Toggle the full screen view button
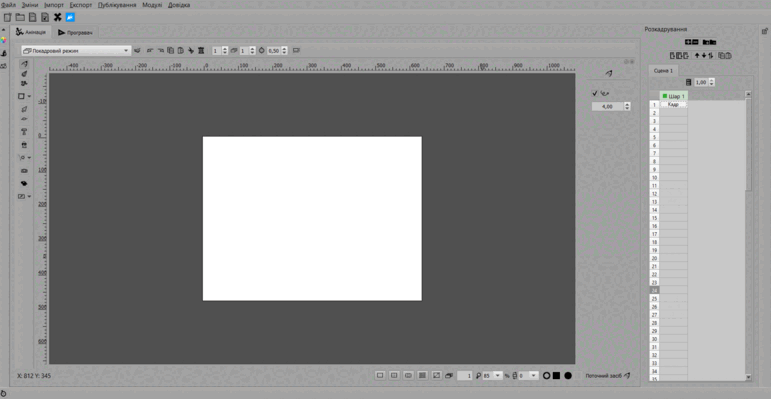This screenshot has width=771, height=399. click(x=437, y=375)
